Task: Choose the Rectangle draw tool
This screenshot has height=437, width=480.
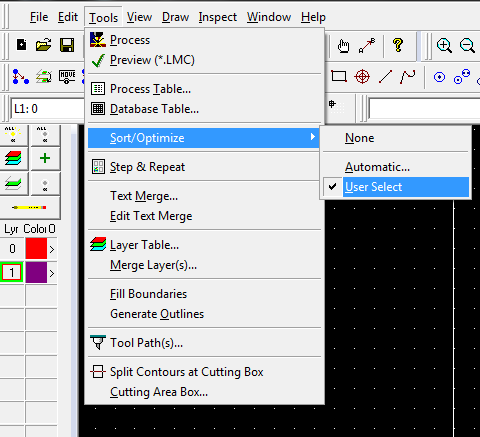Action: [x=339, y=76]
